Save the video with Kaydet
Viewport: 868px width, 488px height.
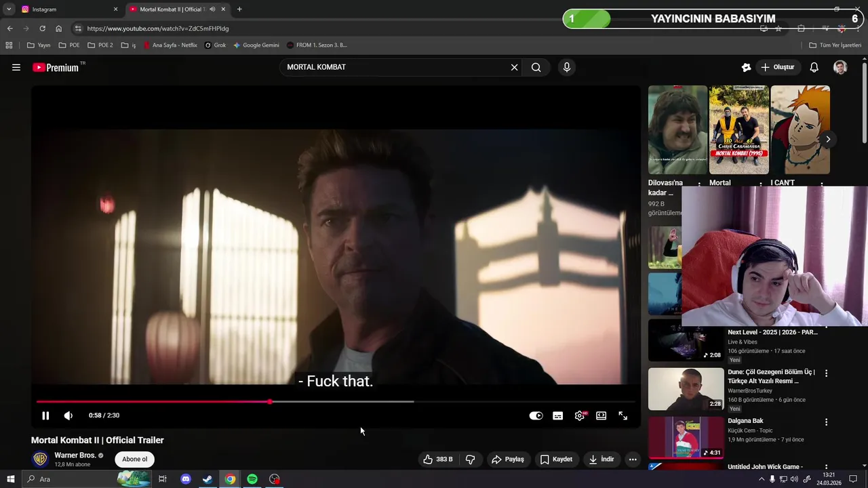tap(556, 460)
